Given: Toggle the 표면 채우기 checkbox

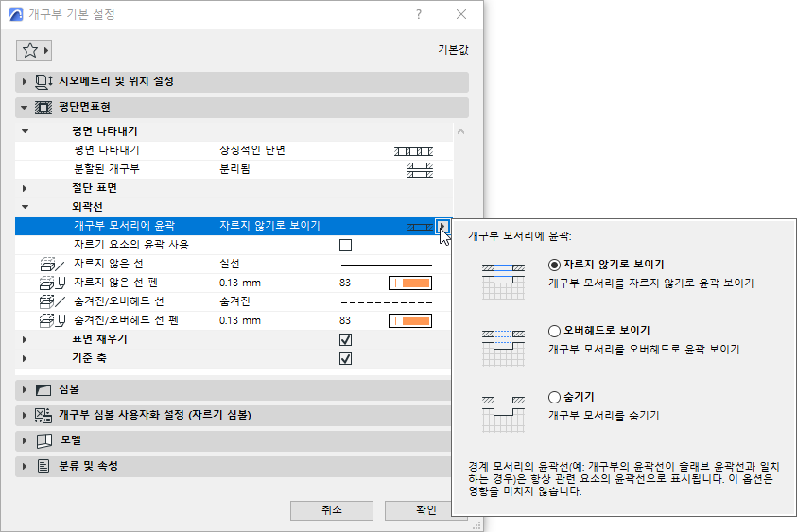Looking at the screenshot, I should 346,340.
